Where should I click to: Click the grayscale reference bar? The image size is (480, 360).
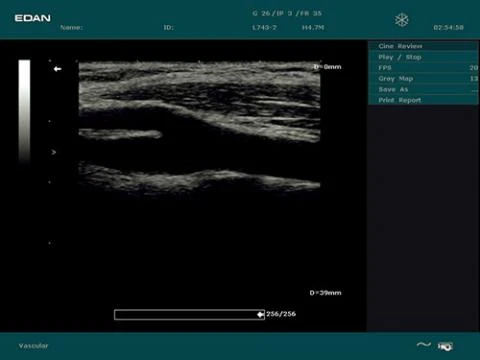pyautogui.click(x=24, y=111)
